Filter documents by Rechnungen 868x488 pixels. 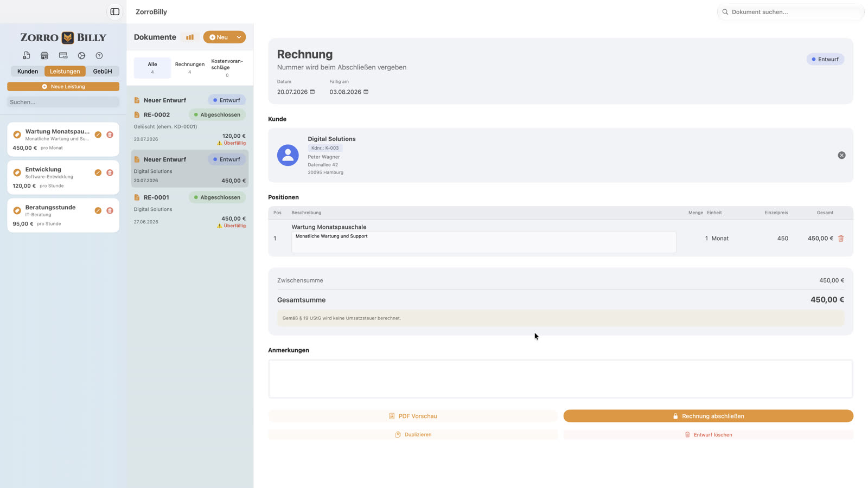pos(190,68)
